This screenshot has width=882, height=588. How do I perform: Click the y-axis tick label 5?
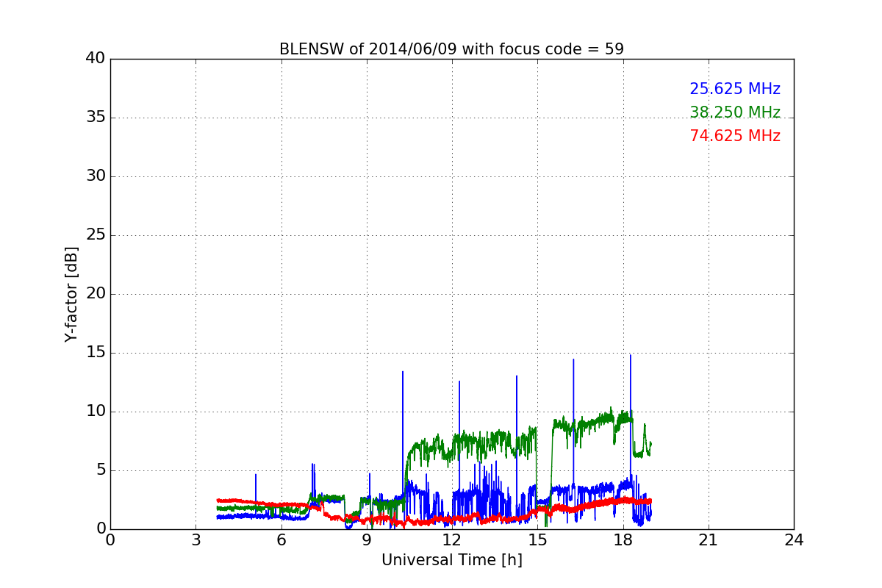[x=100, y=470]
